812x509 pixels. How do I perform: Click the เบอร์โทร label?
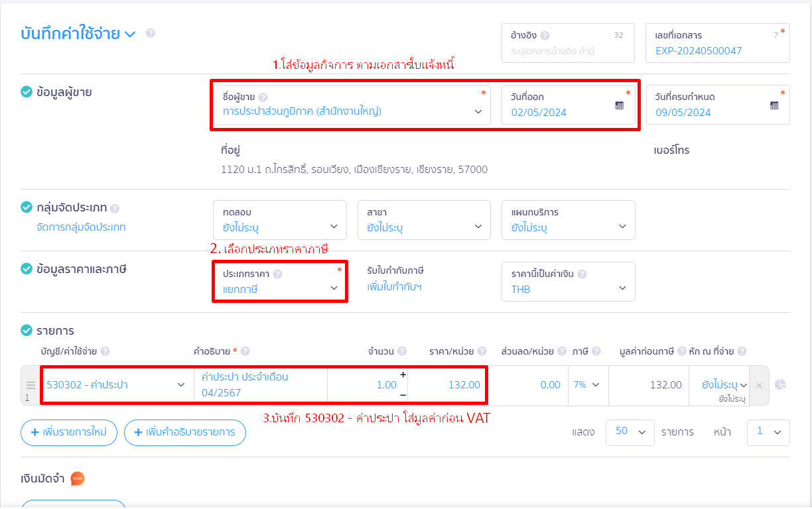pyautogui.click(x=671, y=150)
